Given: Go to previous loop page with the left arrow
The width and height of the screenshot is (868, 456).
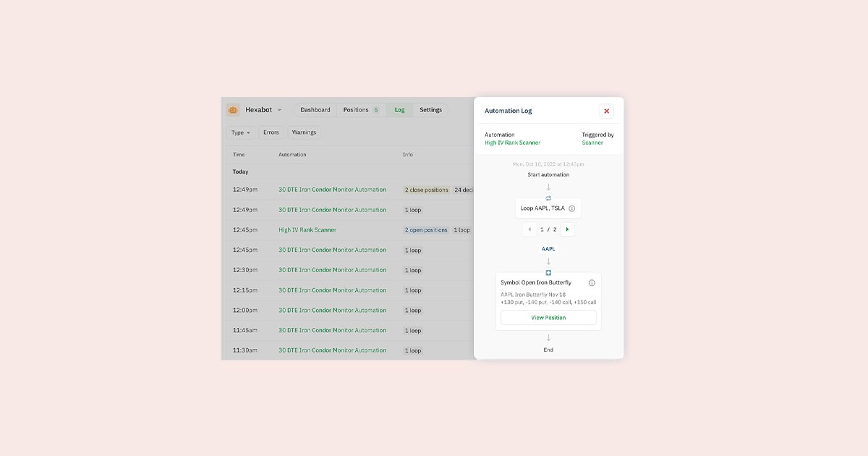Looking at the screenshot, I should tap(529, 229).
